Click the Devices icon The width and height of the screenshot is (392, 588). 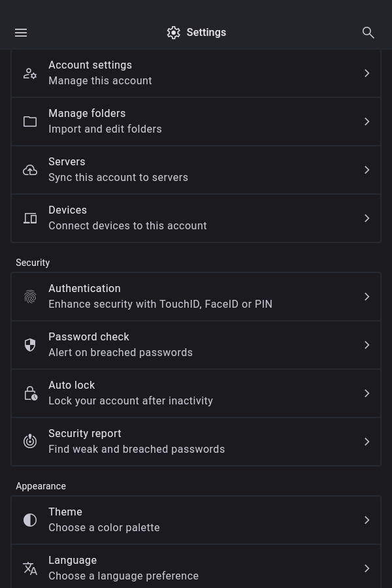pyautogui.click(x=30, y=218)
